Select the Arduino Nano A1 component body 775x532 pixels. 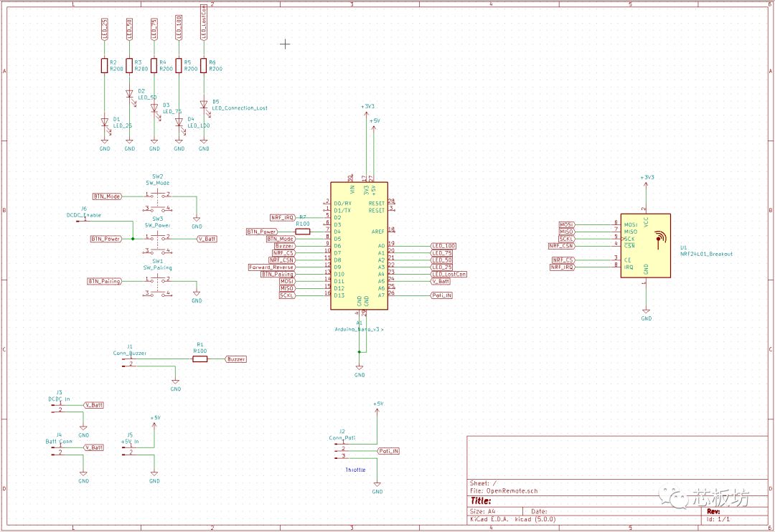360,246
